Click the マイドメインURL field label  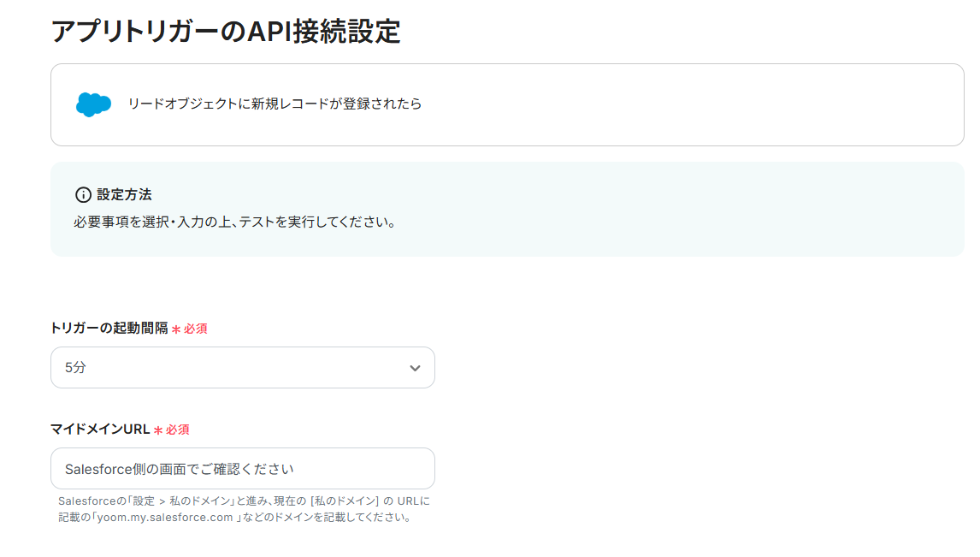tap(100, 430)
